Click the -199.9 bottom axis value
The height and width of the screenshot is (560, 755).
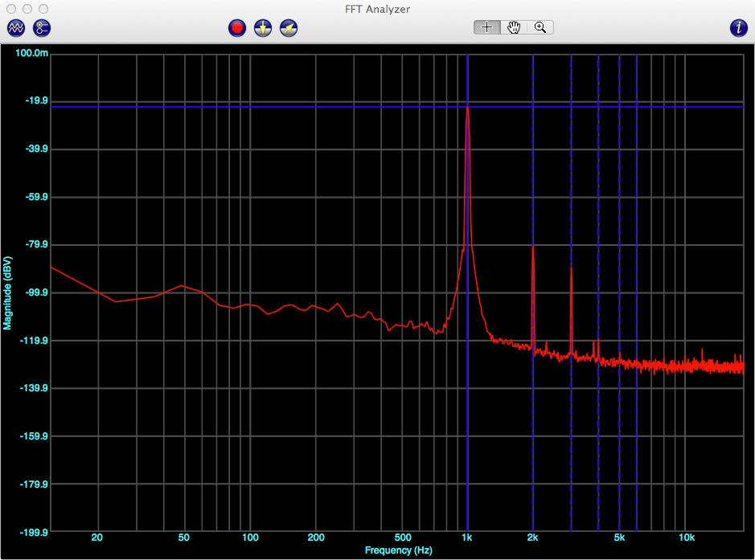(x=34, y=532)
